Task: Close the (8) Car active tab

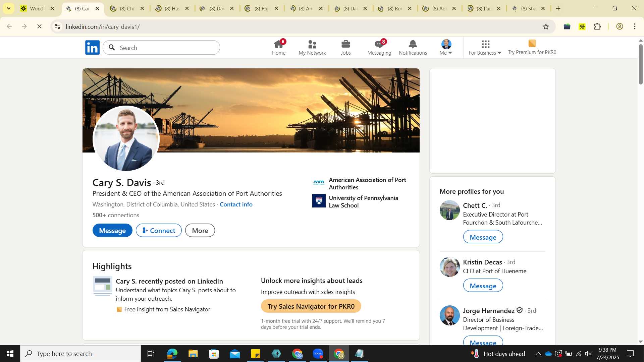Action: click(97, 8)
